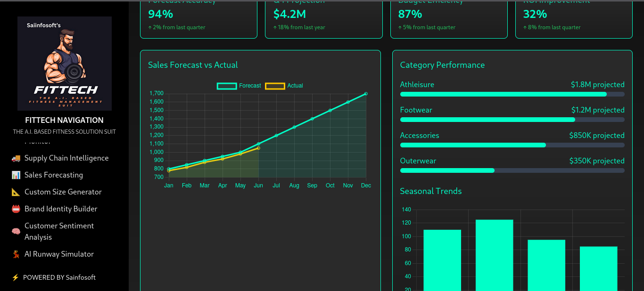The image size is (644, 291).
Task: Click the June actual data point
Action: (258, 148)
